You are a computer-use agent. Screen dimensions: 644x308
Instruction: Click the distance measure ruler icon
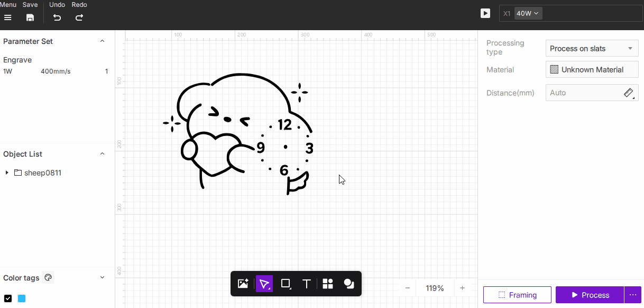pos(628,93)
